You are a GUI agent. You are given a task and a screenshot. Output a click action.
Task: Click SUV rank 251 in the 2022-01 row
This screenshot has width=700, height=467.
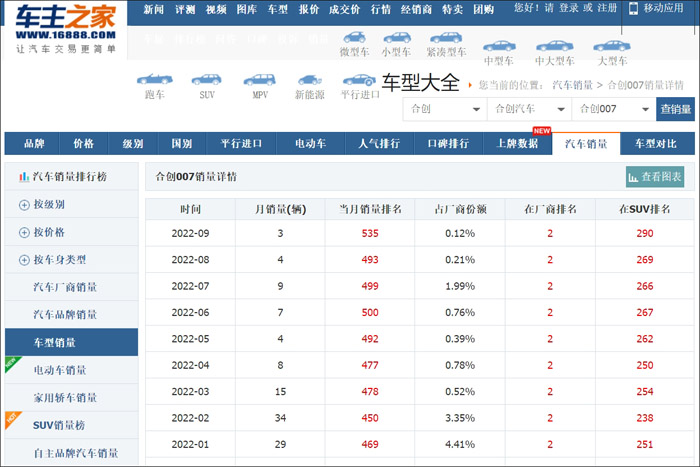tap(645, 445)
